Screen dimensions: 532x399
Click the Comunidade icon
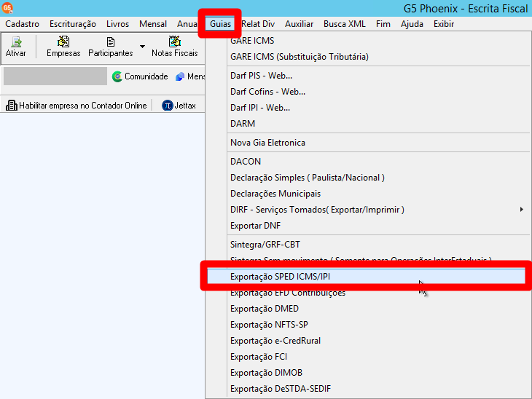point(117,76)
